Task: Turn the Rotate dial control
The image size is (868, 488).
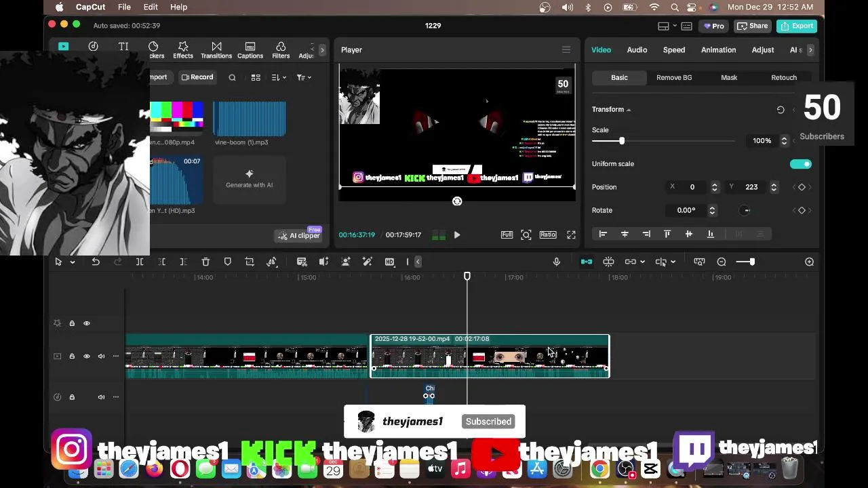Action: 745,210
